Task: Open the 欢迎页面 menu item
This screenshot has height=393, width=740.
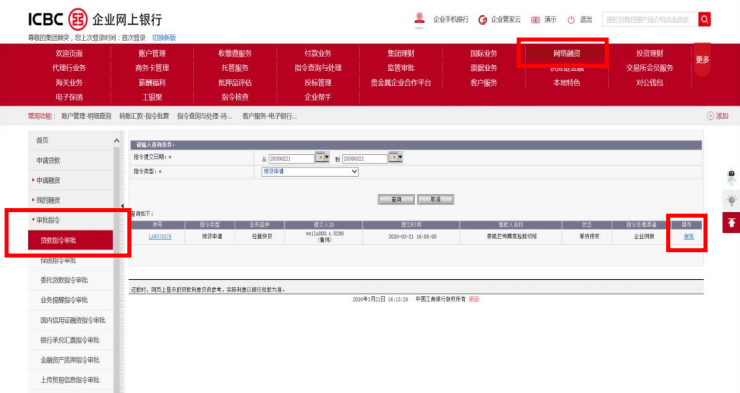Action: 69,54
